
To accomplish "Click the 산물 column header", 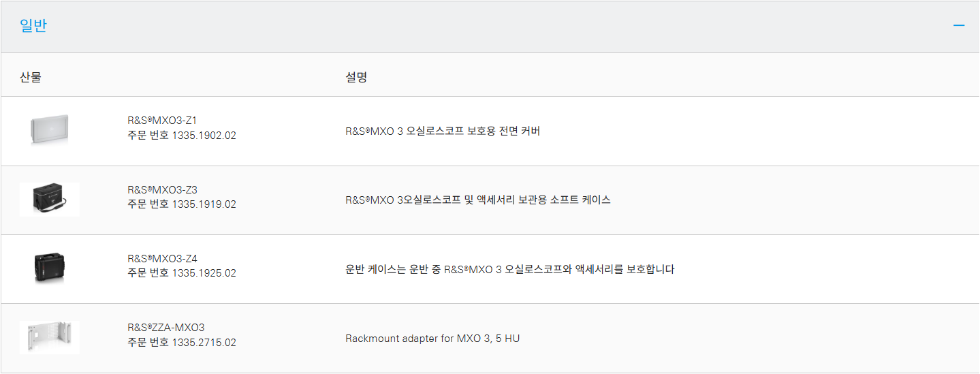I will coord(31,77).
